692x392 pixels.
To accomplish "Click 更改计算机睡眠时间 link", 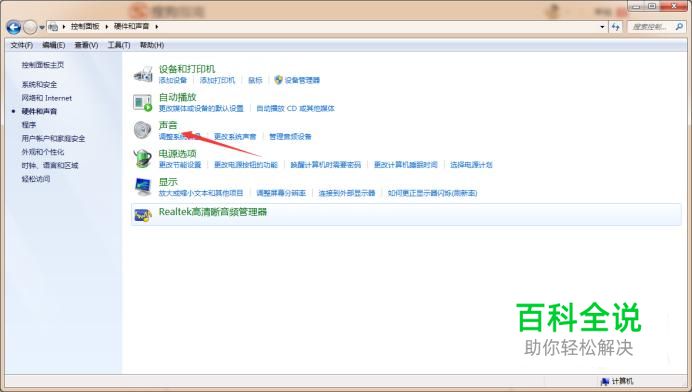I will click(406, 165).
